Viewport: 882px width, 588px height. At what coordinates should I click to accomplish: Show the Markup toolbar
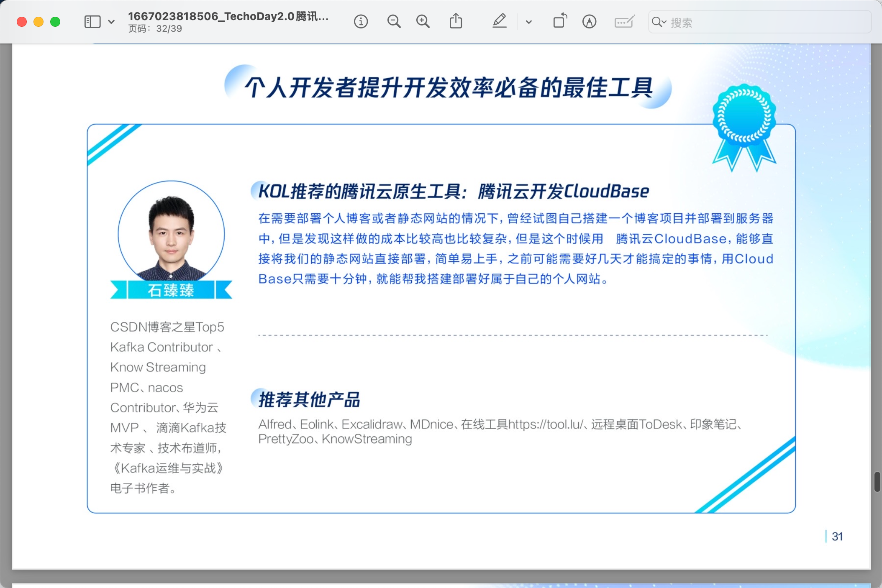pos(589,22)
